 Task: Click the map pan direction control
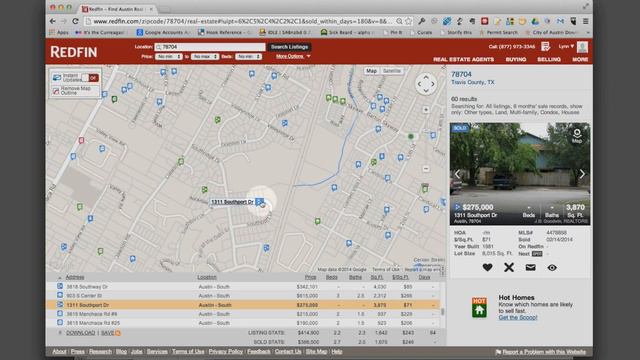coord(426,84)
